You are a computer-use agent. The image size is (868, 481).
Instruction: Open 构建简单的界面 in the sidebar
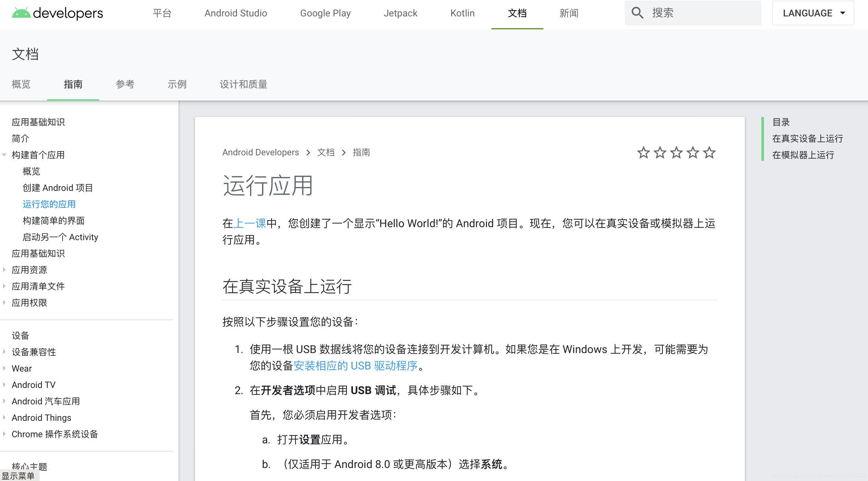click(54, 221)
